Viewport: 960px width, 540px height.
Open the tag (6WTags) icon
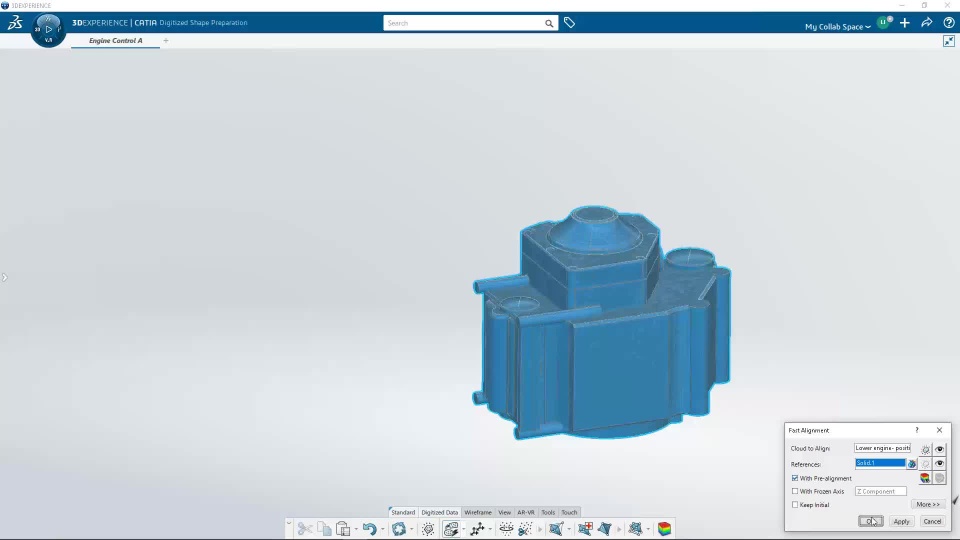(569, 23)
